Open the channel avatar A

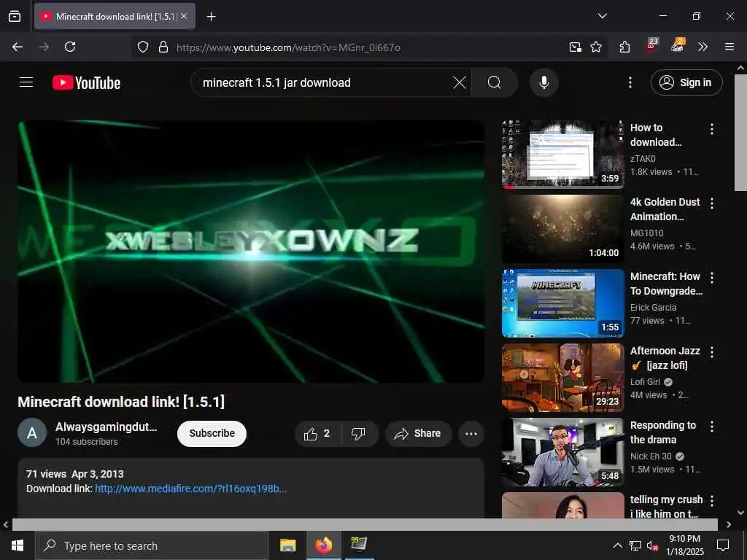point(32,433)
